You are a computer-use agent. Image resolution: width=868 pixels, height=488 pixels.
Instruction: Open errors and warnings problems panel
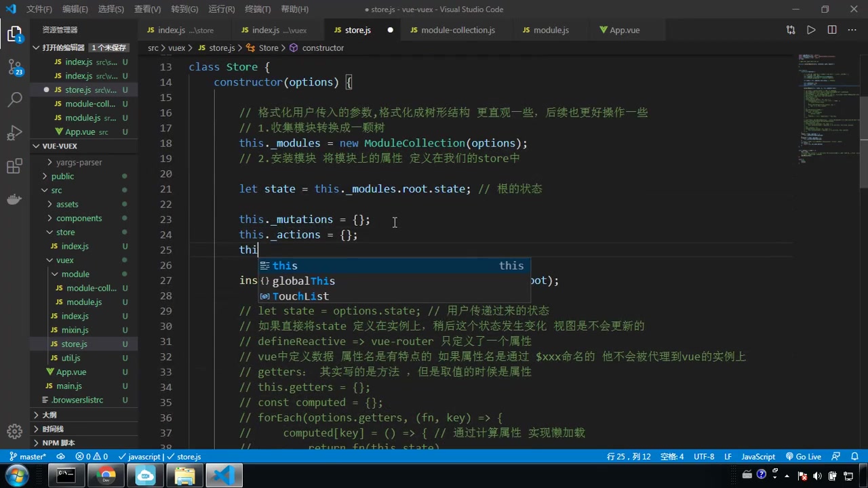tap(92, 457)
